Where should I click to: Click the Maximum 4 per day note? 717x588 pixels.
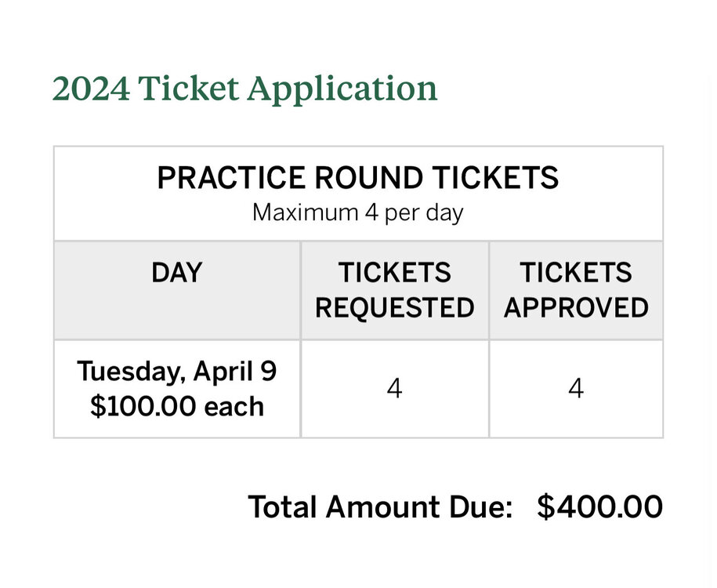[358, 212]
